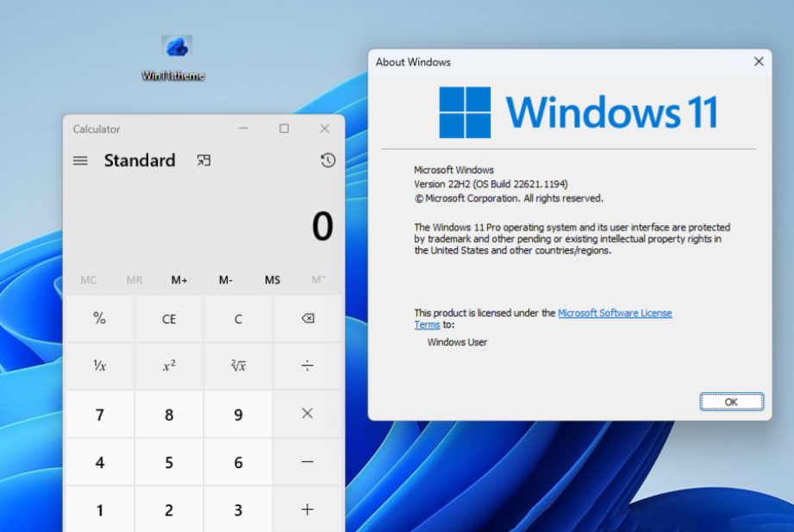Click the Microsoft Windows text line
The image size is (794, 532).
click(453, 170)
